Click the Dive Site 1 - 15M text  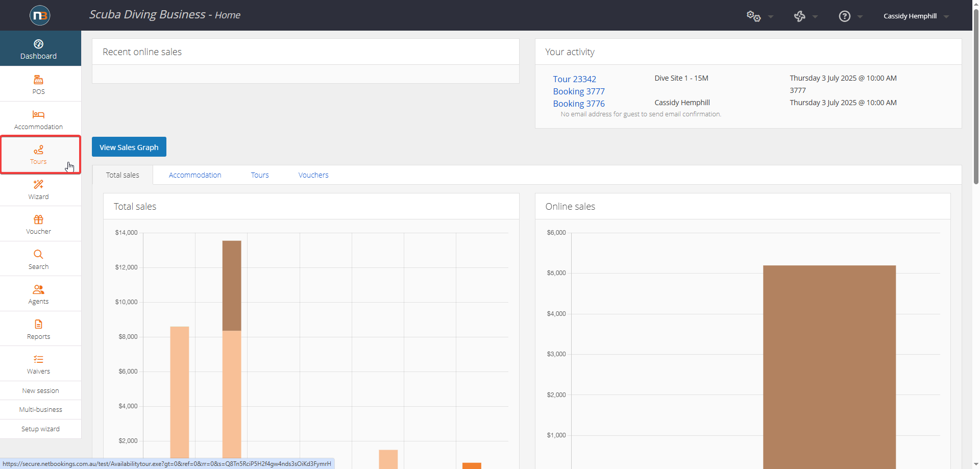(681, 78)
